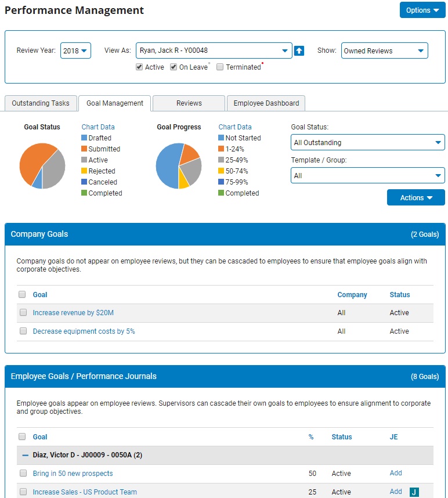Screen dimensions: 448x498
Task: Check the select-all box in Company Goals header
Action: point(22,294)
